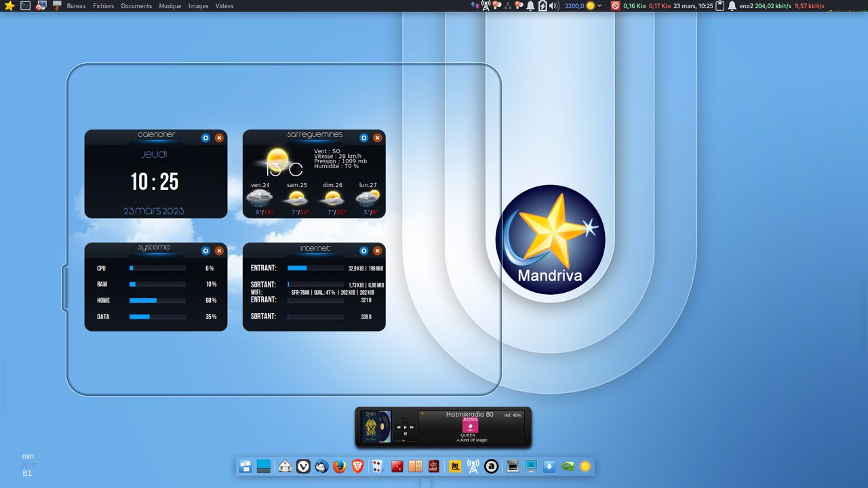
Task: Click the Queen album cover thumbnail
Action: point(376,426)
